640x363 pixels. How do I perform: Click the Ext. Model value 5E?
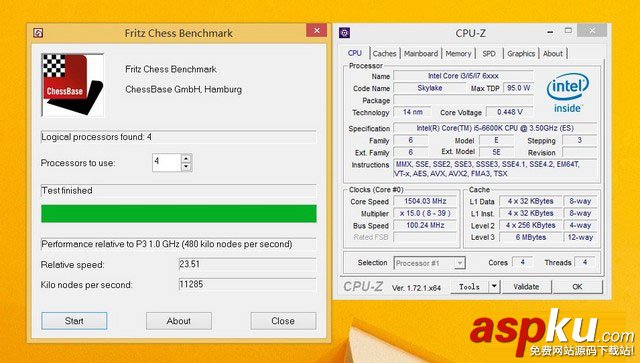click(496, 152)
